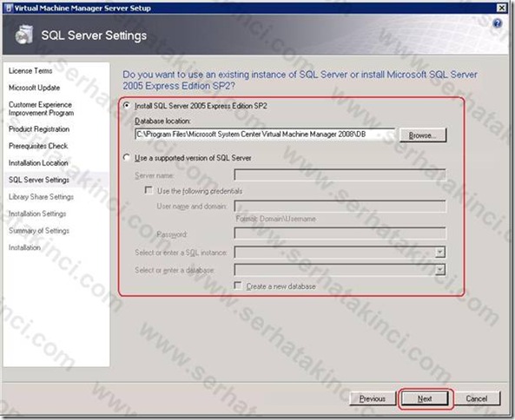The width and height of the screenshot is (515, 420).
Task: Click Format: Domain\Username hint text
Action: click(x=276, y=219)
